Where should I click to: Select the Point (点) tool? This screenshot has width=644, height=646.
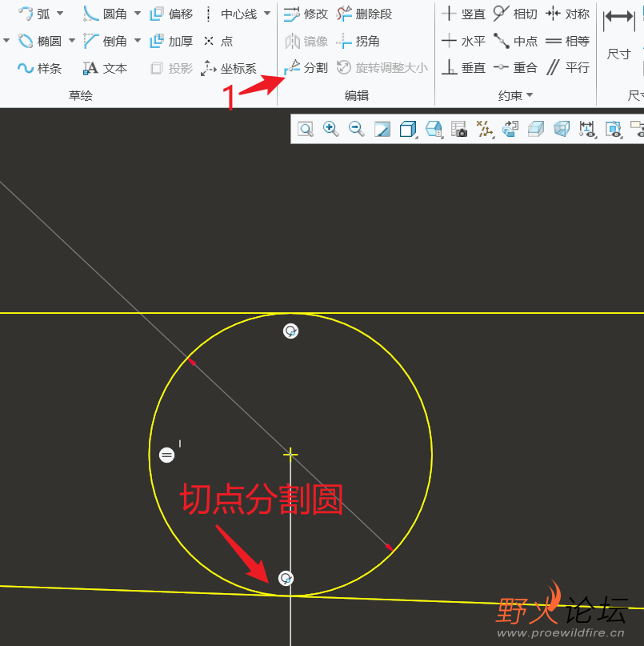pos(218,41)
